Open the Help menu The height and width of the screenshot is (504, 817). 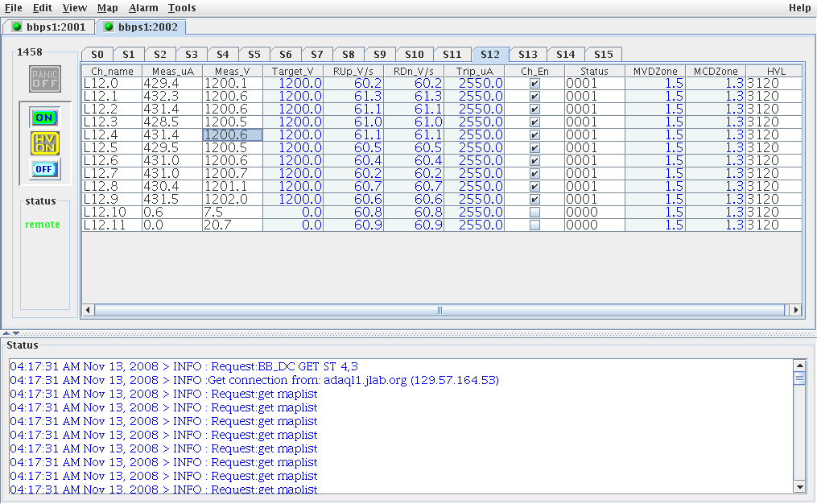coord(799,8)
